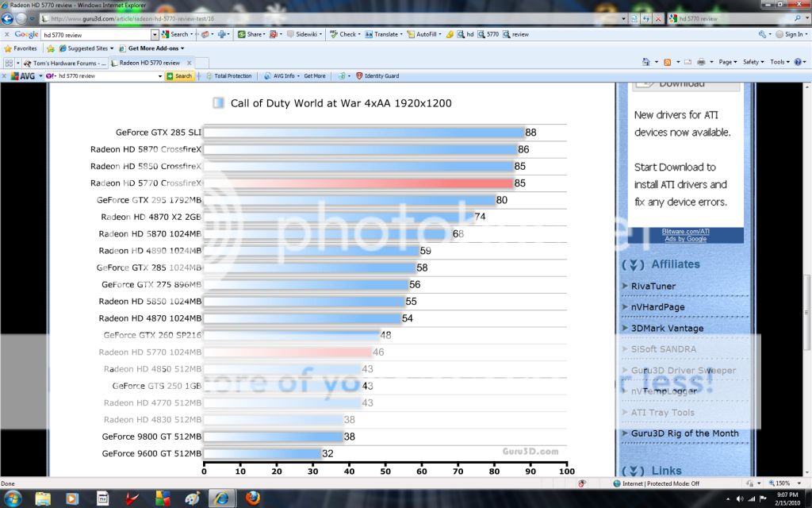The height and width of the screenshot is (508, 812).
Task: Find the word 'review' on page
Action: tap(515, 34)
